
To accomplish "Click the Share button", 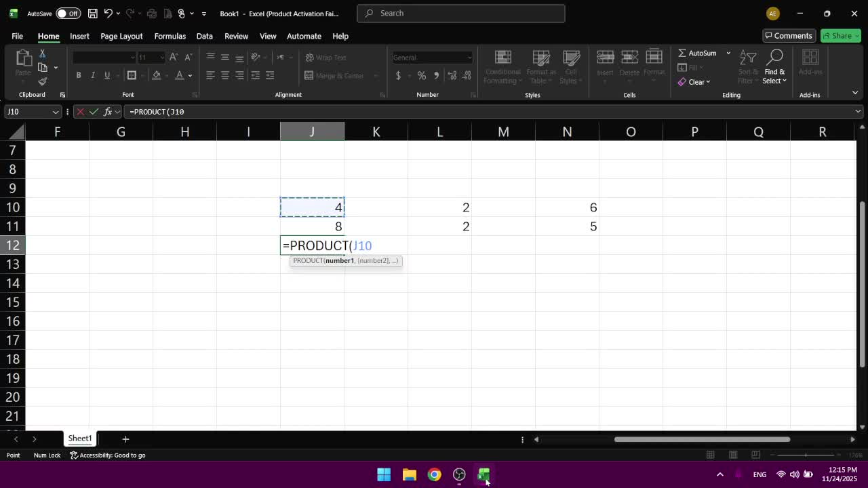I will pyautogui.click(x=840, y=36).
